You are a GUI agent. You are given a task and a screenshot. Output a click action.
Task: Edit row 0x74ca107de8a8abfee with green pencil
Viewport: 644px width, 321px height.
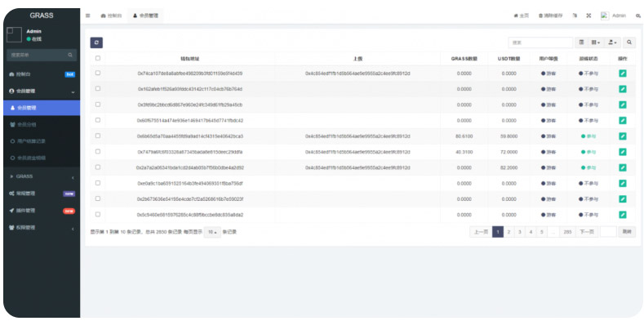[x=623, y=74]
